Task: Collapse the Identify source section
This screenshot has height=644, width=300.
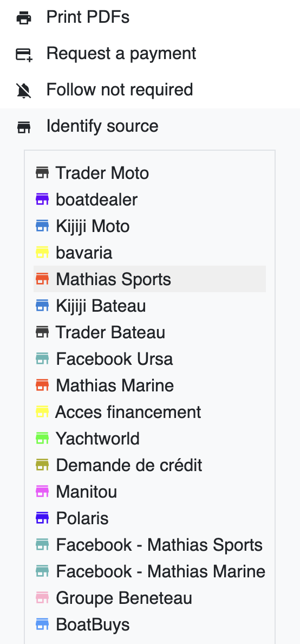Action: (x=150, y=126)
